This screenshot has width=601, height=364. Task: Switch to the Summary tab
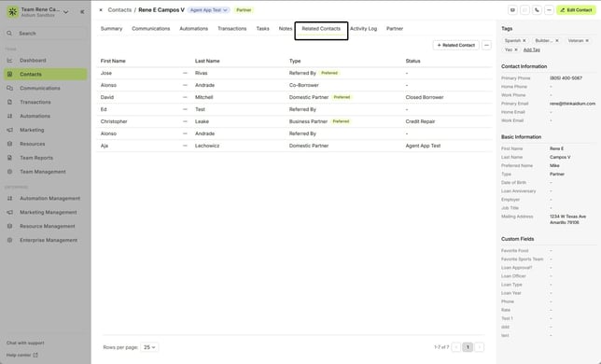pyautogui.click(x=112, y=29)
